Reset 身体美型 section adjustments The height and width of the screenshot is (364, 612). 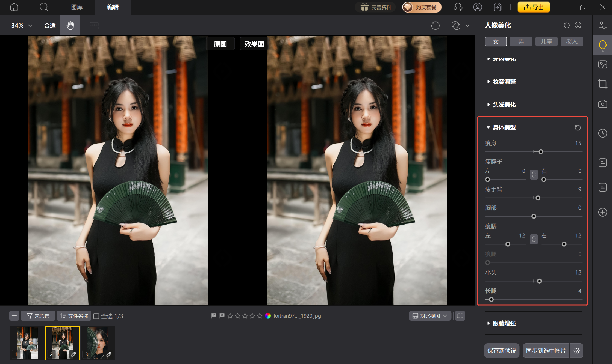pyautogui.click(x=578, y=127)
